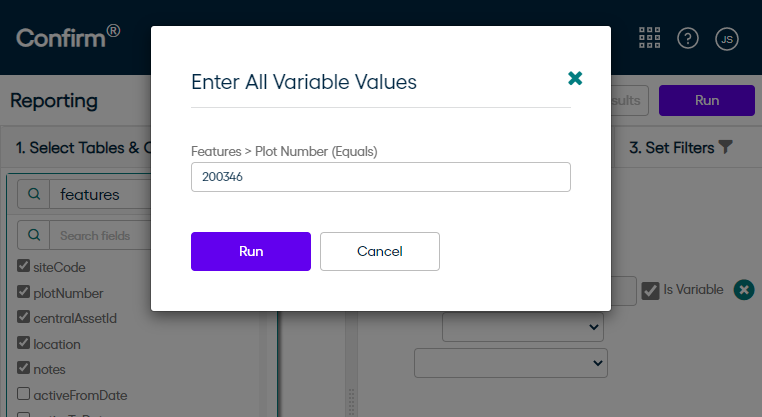Click the features table search box
Viewport: 762px width, 417px height.
tap(100, 194)
